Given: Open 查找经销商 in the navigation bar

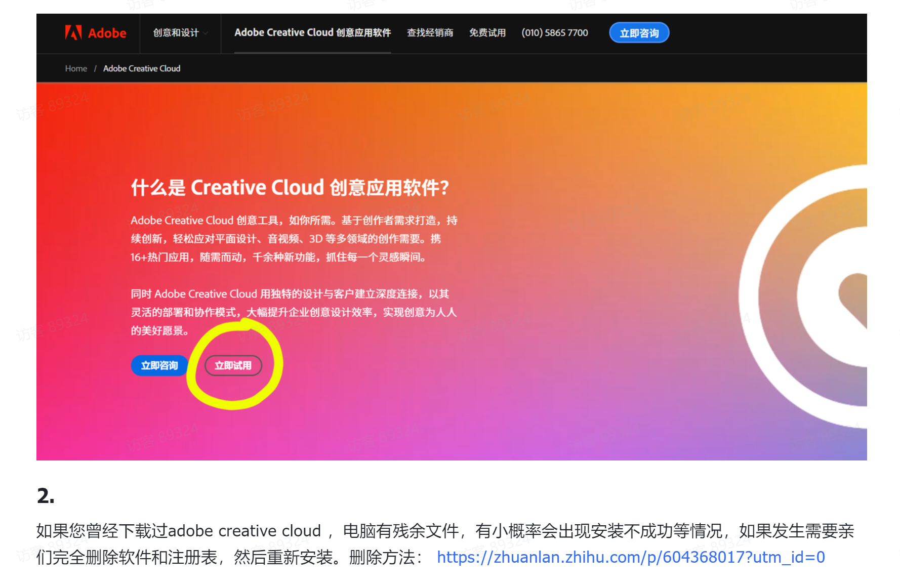Looking at the screenshot, I should point(430,33).
